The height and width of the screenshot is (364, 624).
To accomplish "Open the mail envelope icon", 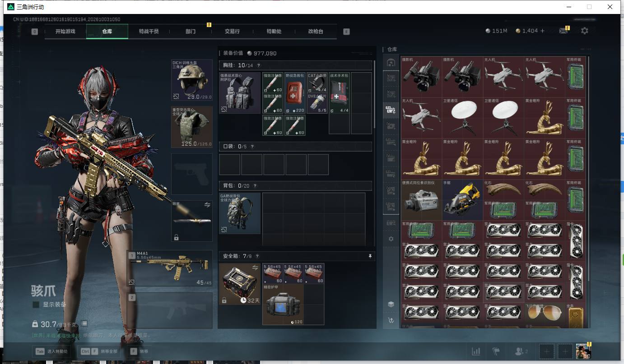I will point(563,31).
